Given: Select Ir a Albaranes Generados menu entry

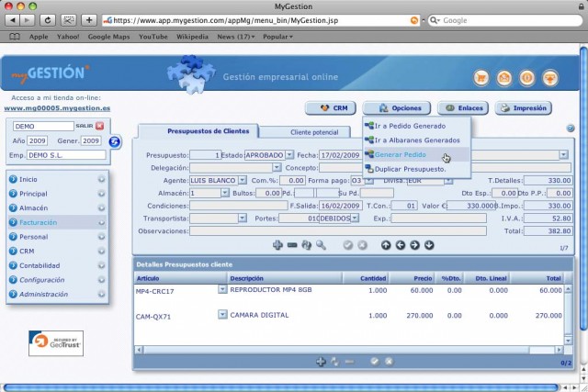Looking at the screenshot, I should [417, 140].
